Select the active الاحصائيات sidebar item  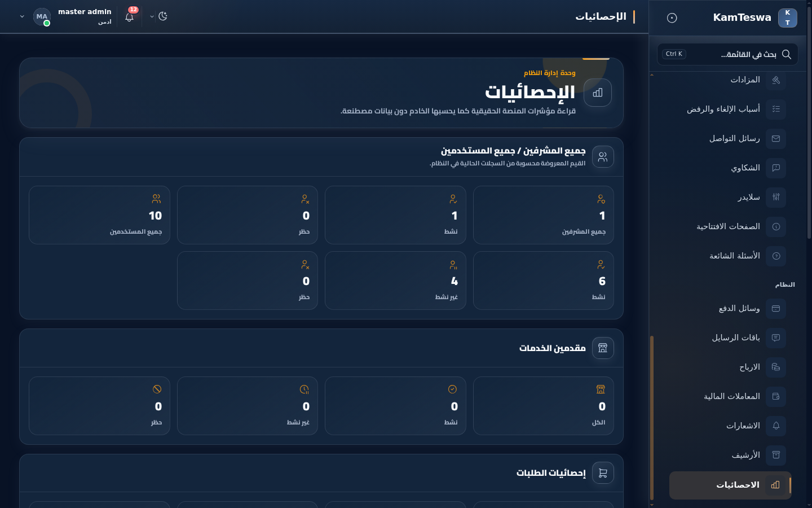(x=730, y=485)
